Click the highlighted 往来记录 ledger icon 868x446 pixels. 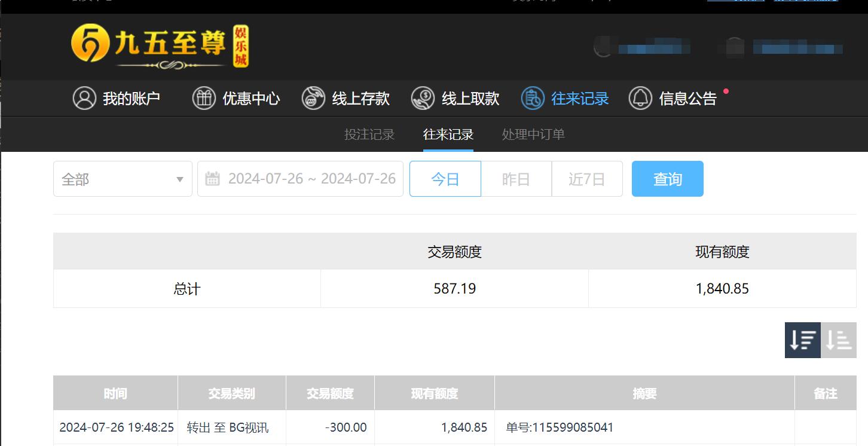[531, 98]
